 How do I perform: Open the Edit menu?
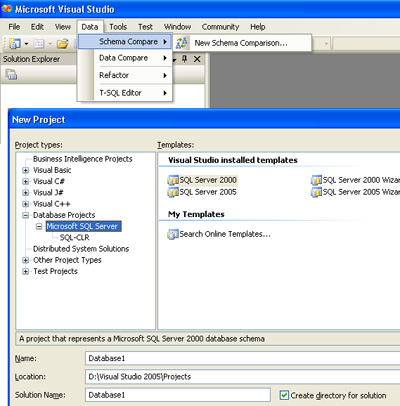37,27
